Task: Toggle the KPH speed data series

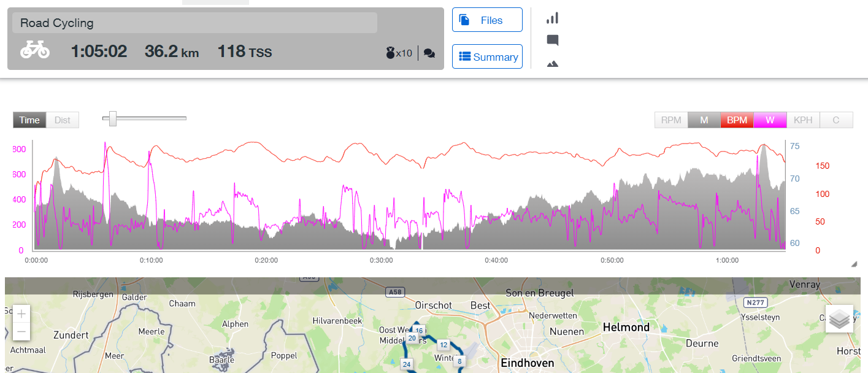Action: click(803, 120)
